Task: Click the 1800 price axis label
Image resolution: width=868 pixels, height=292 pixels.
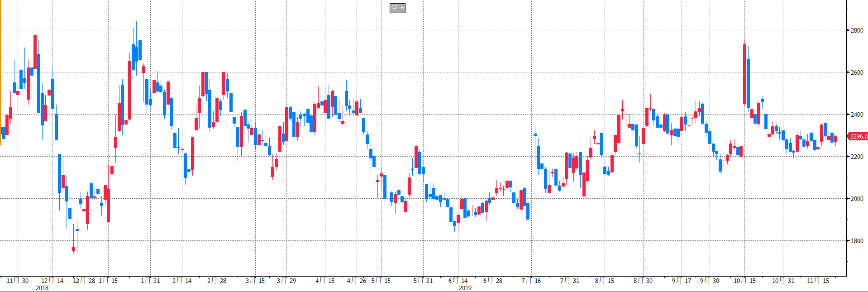Action: pos(857,241)
